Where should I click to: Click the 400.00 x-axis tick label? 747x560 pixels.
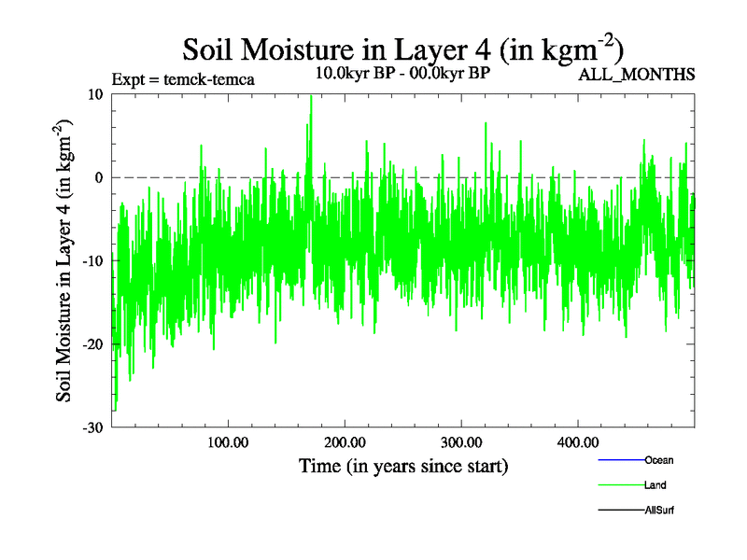tap(578, 441)
